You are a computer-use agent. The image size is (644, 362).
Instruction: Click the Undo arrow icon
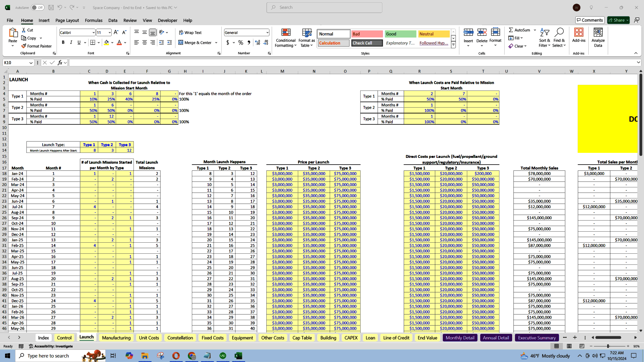click(60, 7)
